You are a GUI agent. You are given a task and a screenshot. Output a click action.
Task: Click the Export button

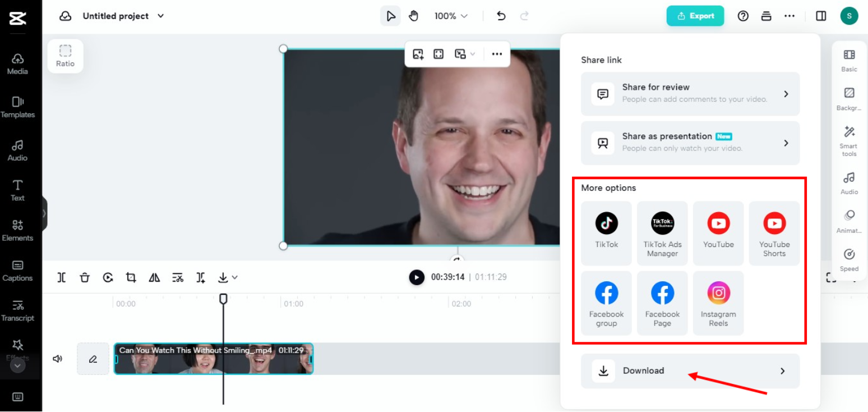695,16
